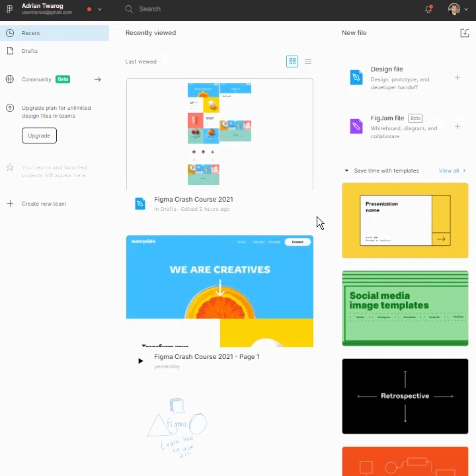Click the uxenhance@gmail.com email text
This screenshot has width=476, height=476.
[47, 13]
